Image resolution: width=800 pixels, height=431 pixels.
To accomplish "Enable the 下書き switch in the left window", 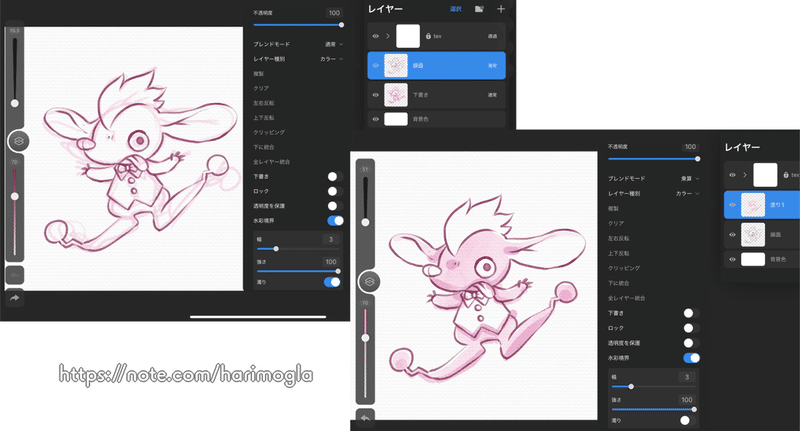I will tap(335, 176).
